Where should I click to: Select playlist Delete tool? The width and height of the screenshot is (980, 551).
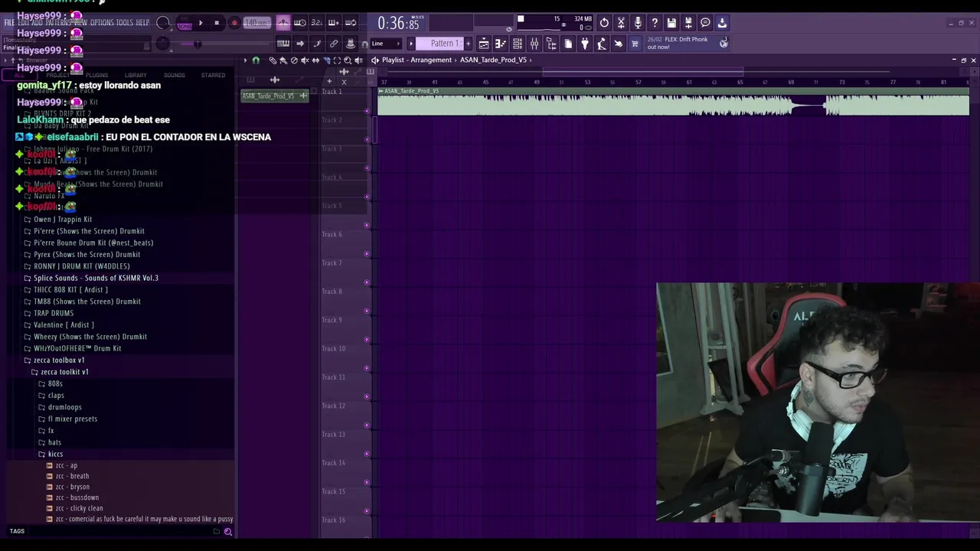coord(294,60)
